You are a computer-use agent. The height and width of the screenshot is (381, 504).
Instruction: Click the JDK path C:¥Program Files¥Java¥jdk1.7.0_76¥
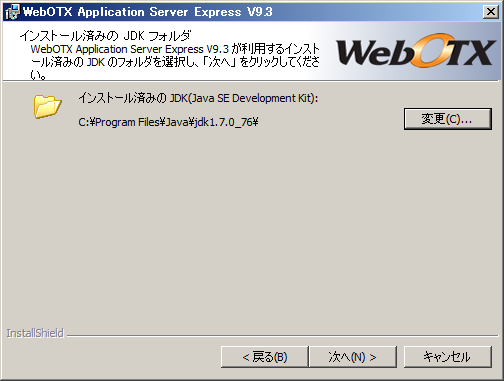tap(168, 122)
